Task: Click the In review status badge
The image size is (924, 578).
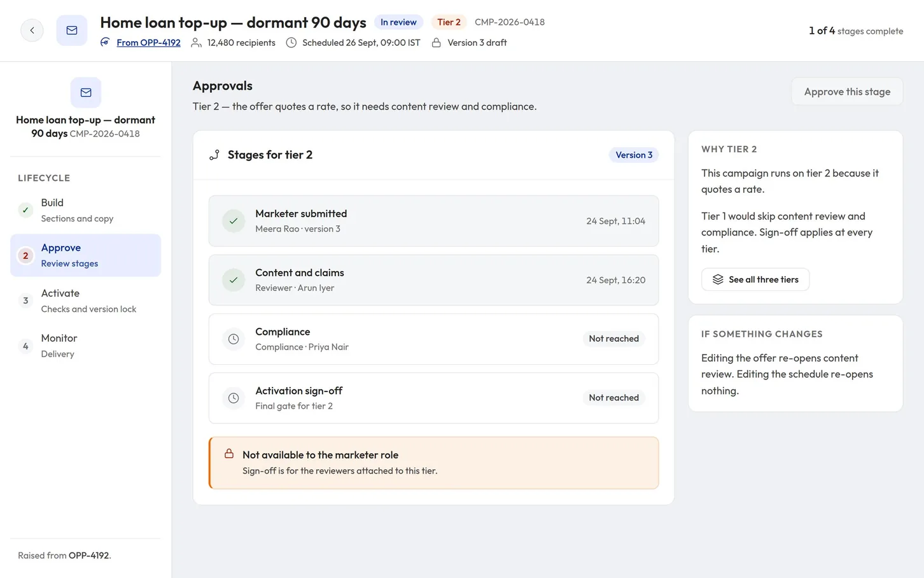Action: coord(398,22)
